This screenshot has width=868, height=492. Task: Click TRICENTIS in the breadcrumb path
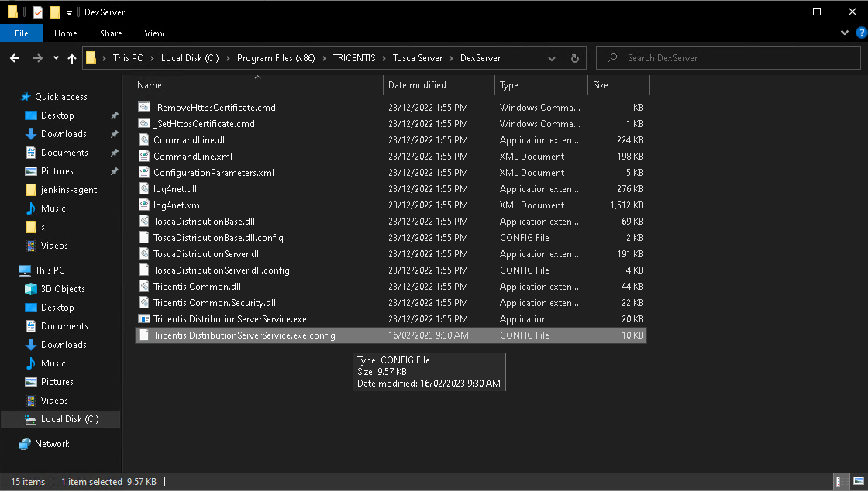(353, 58)
